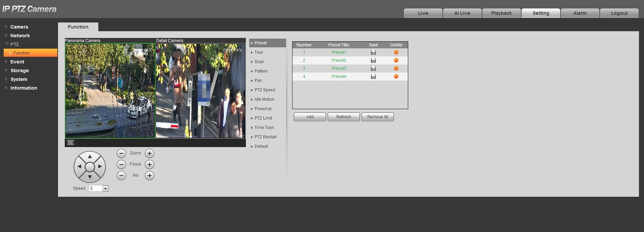644x232 pixels.
Task: Tilt camera down with PTZ arrow
Action: coord(90,177)
